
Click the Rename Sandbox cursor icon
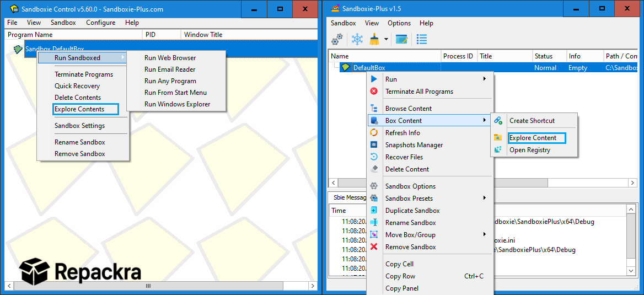374,223
